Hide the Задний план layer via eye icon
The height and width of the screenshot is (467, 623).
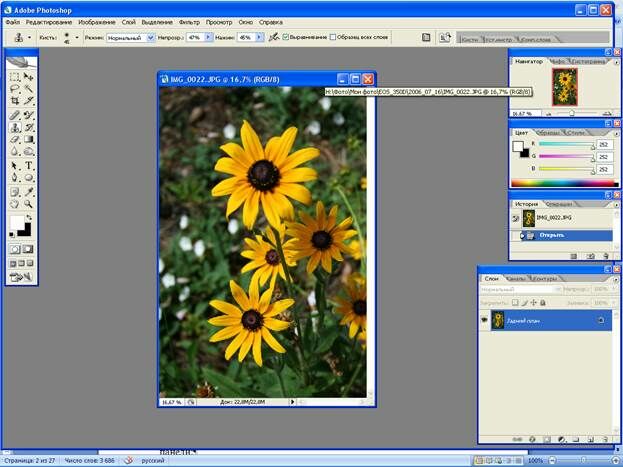(486, 319)
